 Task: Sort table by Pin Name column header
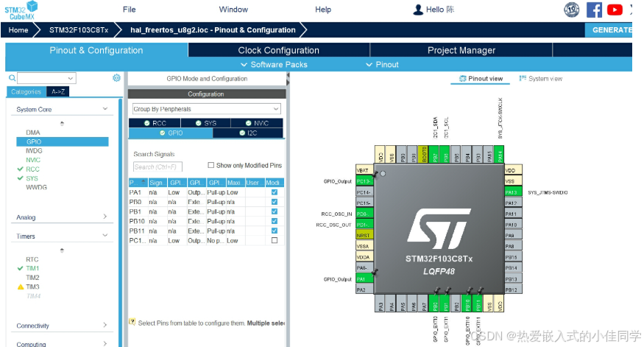click(x=138, y=183)
